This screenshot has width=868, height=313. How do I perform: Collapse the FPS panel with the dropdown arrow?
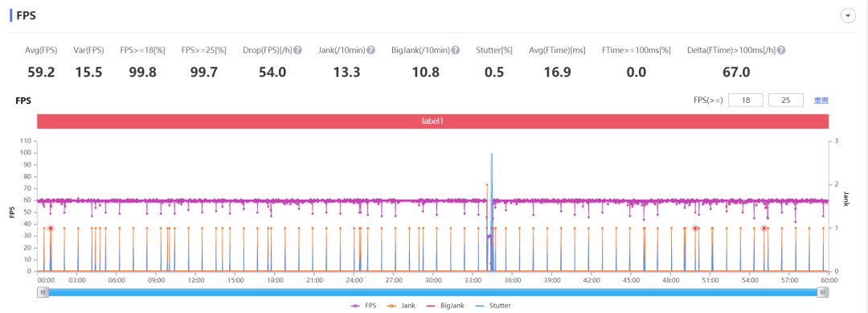tap(848, 16)
